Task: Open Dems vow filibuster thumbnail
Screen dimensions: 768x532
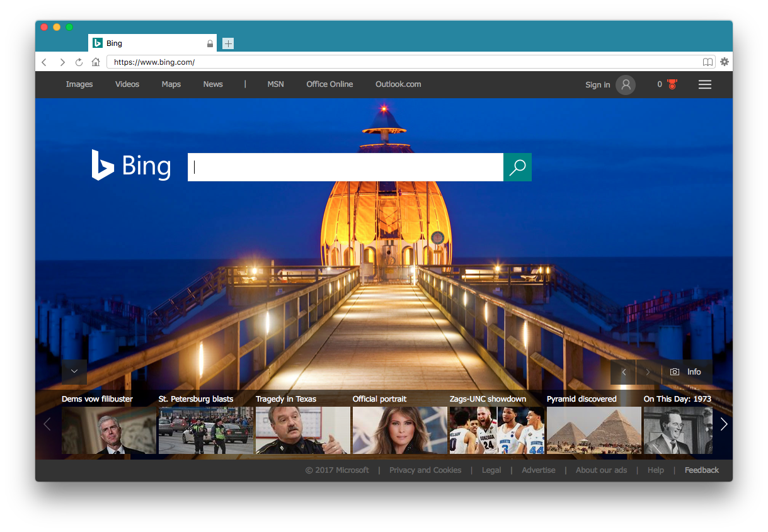Action: point(109,430)
